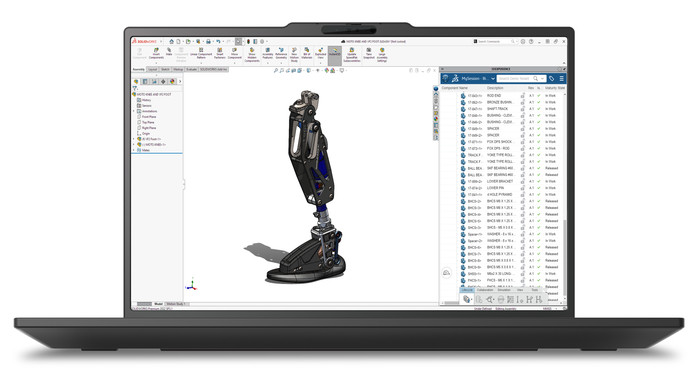This screenshot has width=700, height=369.
Task: Open DisplayManager appearance tab icon
Action: coord(172,82)
